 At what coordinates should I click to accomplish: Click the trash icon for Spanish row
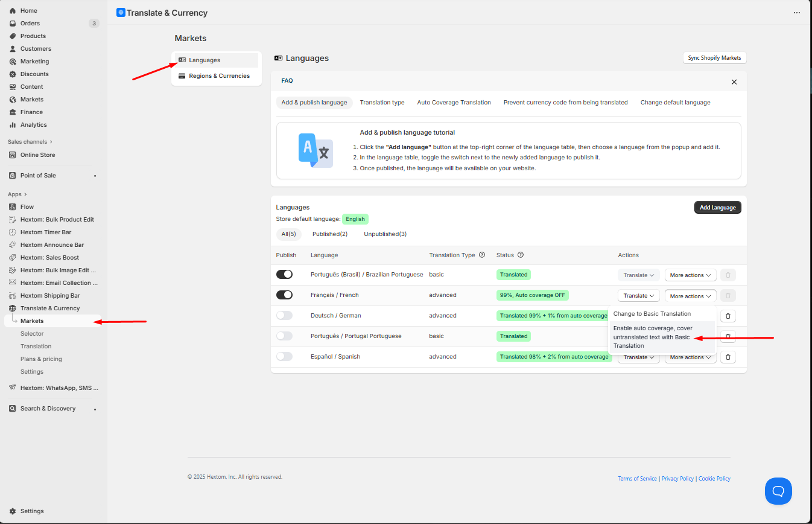click(x=728, y=357)
